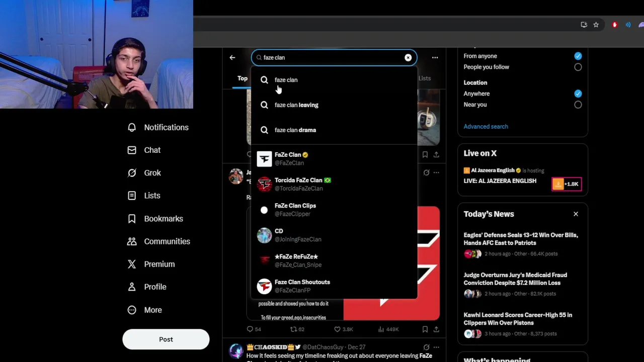The width and height of the screenshot is (644, 362).
Task: Close the Today's News panel
Action: point(576,214)
